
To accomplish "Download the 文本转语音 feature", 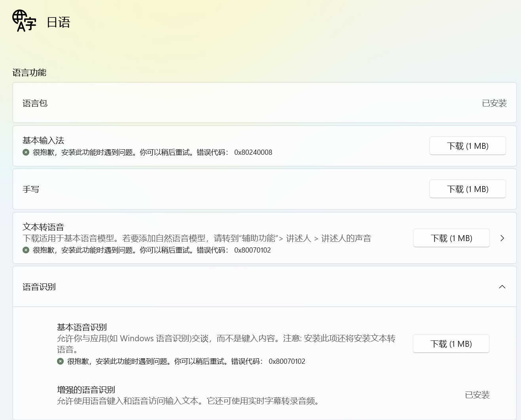I will click(451, 238).
